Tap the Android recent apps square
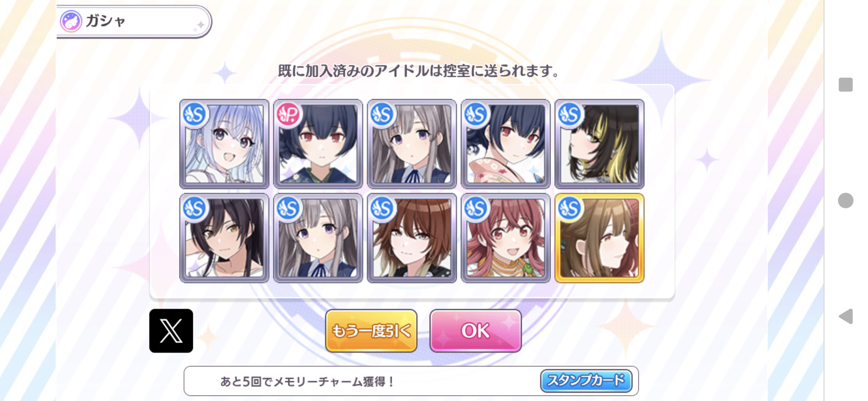The image size is (868, 401). click(x=846, y=85)
